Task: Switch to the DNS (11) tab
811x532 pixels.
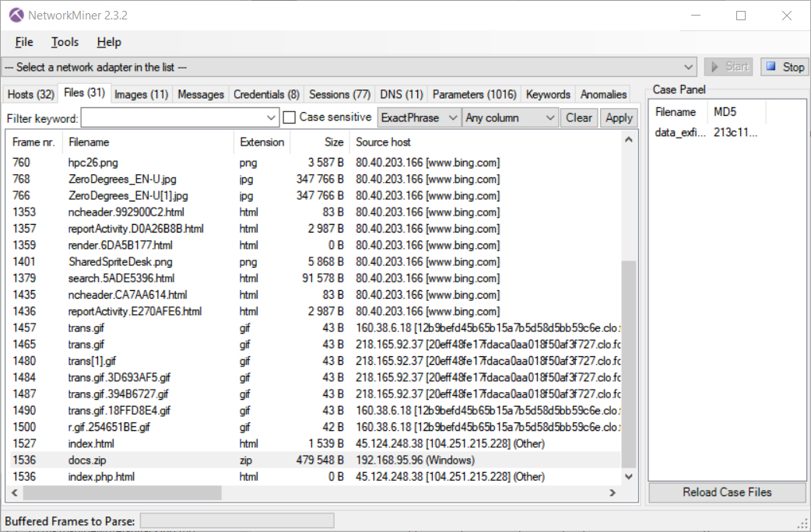Action: [402, 95]
